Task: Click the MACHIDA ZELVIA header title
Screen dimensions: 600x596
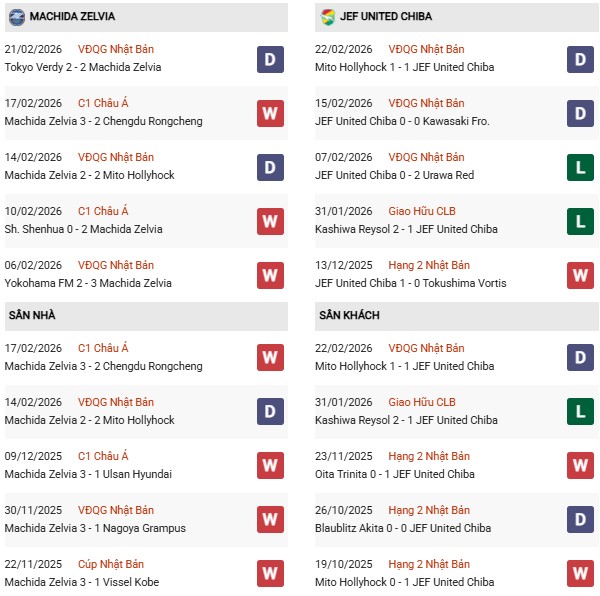Action: point(72,17)
